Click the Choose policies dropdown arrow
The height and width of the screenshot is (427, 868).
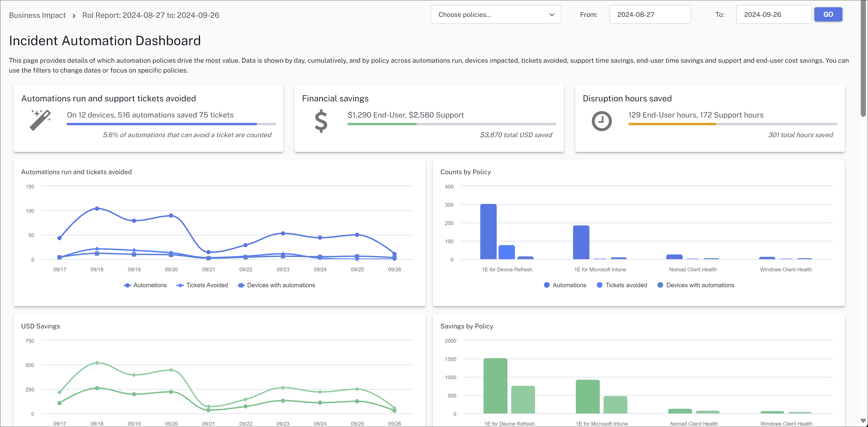point(551,15)
